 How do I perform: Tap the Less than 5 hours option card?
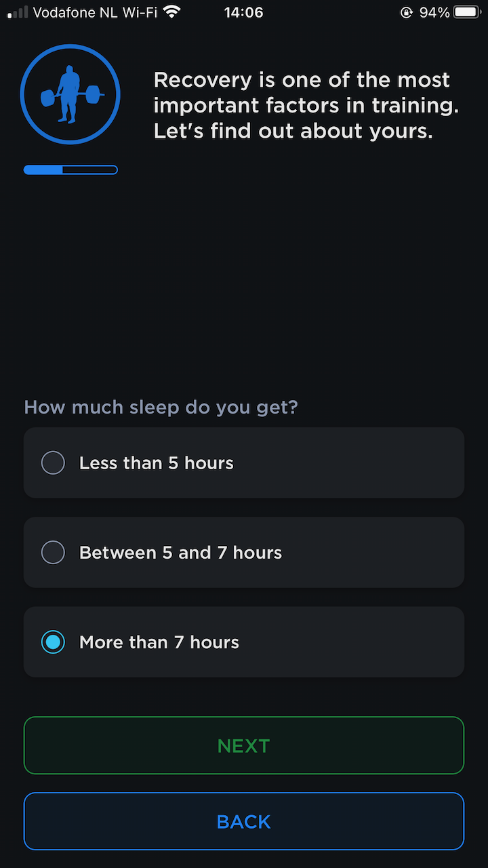pyautogui.click(x=244, y=462)
